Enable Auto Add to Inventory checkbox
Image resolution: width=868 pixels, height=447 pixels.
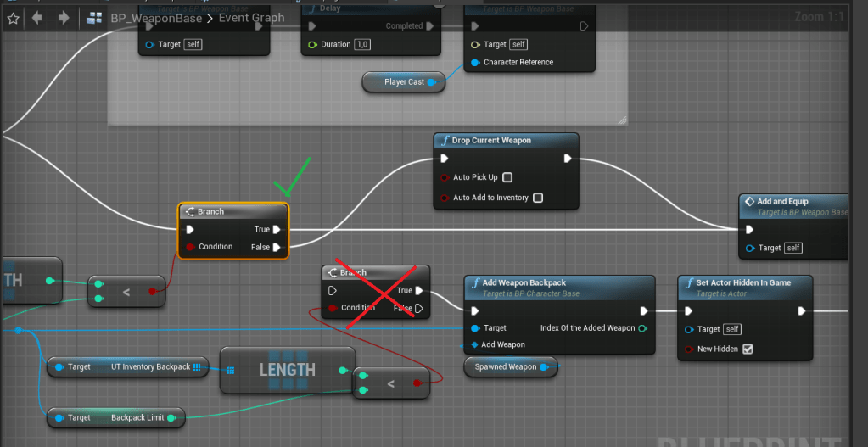(538, 198)
